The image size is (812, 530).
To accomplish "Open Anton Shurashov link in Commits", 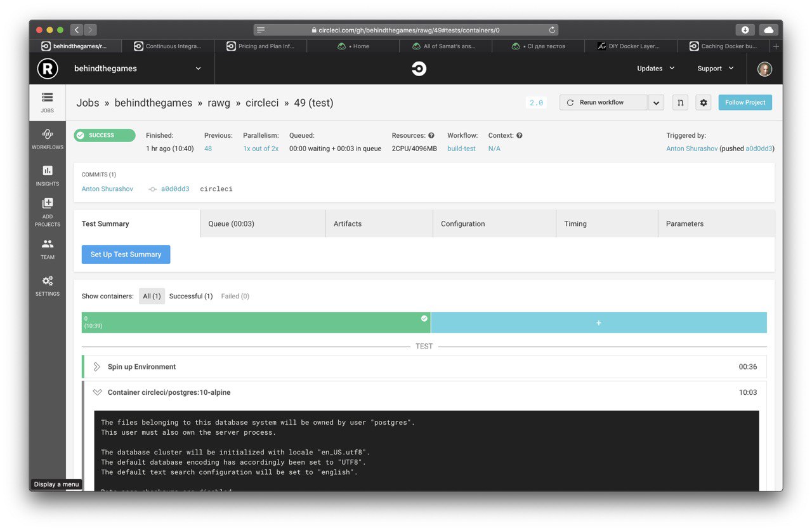I will (108, 189).
